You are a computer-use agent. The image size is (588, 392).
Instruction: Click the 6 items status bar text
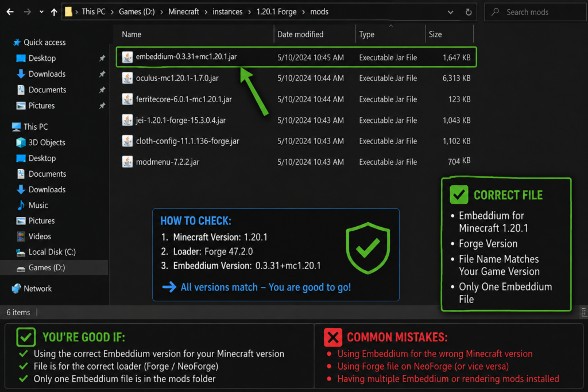18,312
